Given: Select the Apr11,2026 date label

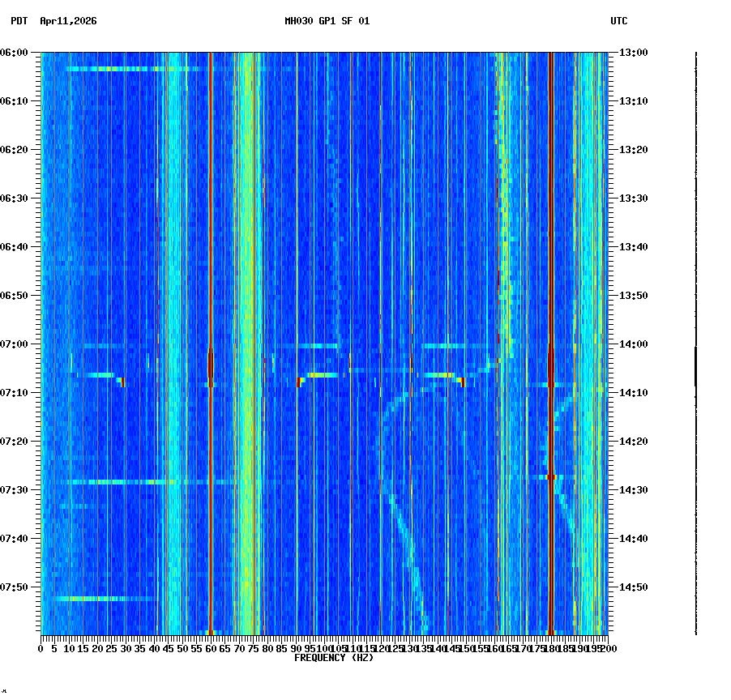Looking at the screenshot, I should tap(67, 23).
